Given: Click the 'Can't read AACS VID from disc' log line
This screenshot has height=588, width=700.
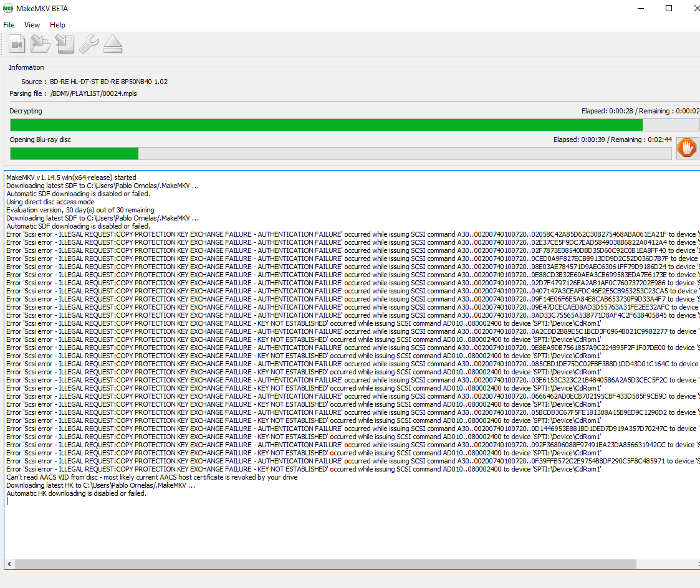Looking at the screenshot, I should tap(152, 477).
